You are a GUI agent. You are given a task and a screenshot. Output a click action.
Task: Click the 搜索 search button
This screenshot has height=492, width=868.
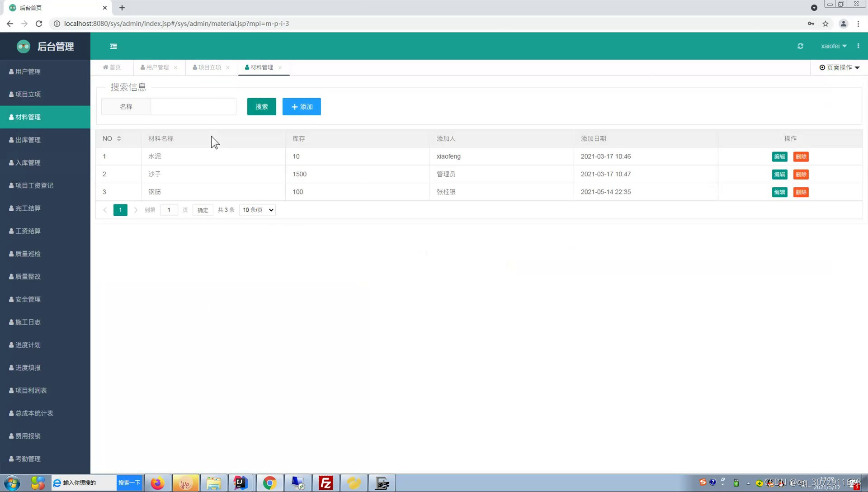[262, 107]
